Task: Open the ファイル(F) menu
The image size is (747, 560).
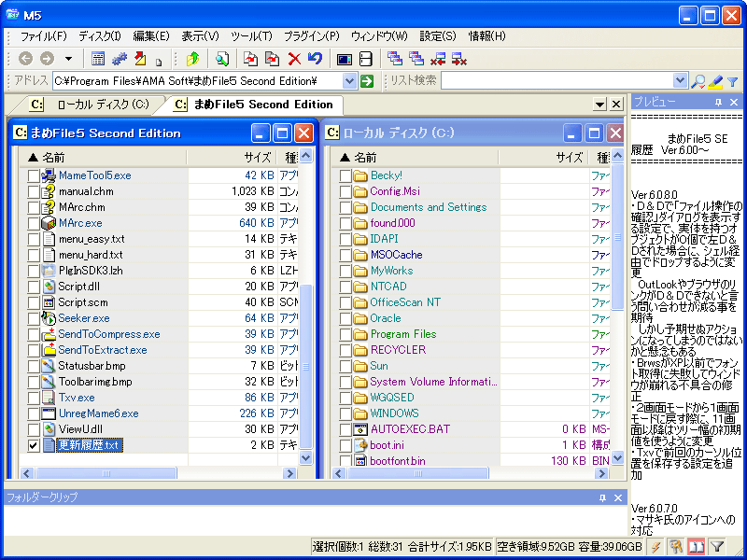Action: [x=43, y=36]
